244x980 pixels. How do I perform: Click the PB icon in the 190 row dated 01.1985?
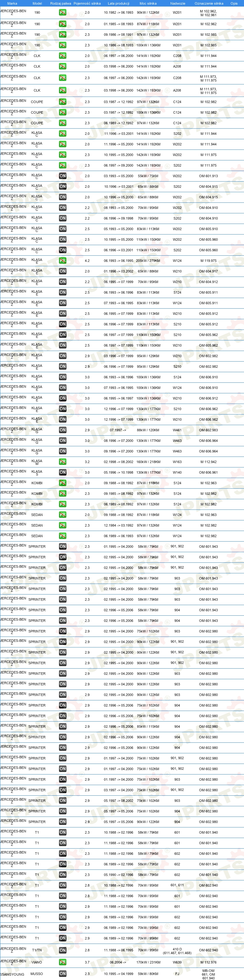pos(62,24)
